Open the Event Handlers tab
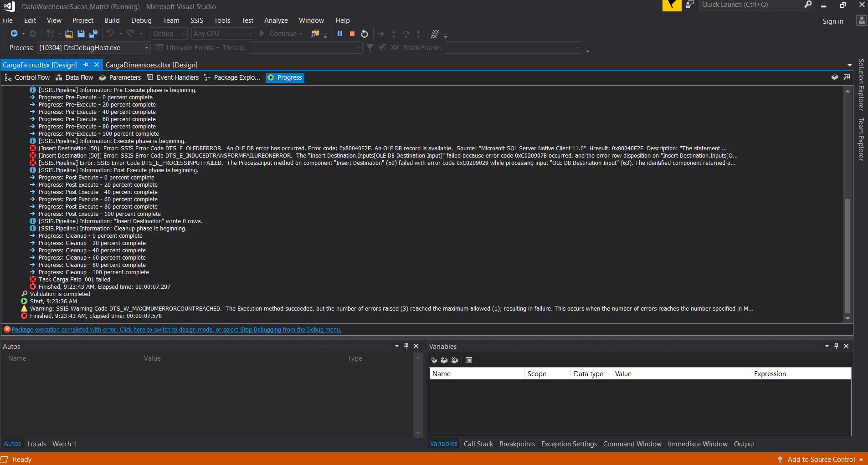Viewport: 868px width, 465px height. [x=173, y=77]
